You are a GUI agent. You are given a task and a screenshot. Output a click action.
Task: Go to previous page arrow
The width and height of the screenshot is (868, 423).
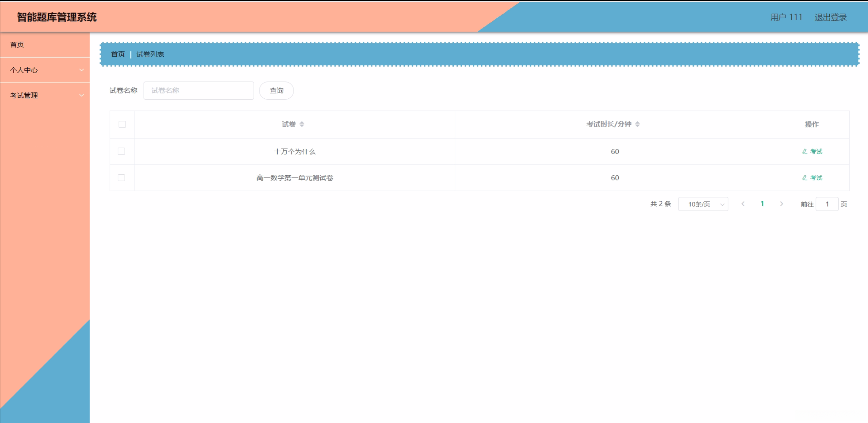pyautogui.click(x=743, y=204)
